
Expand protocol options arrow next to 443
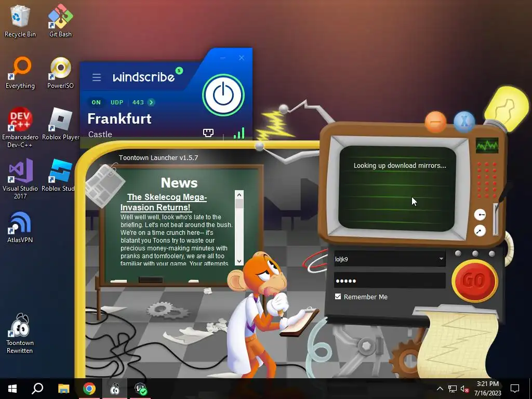coord(151,102)
